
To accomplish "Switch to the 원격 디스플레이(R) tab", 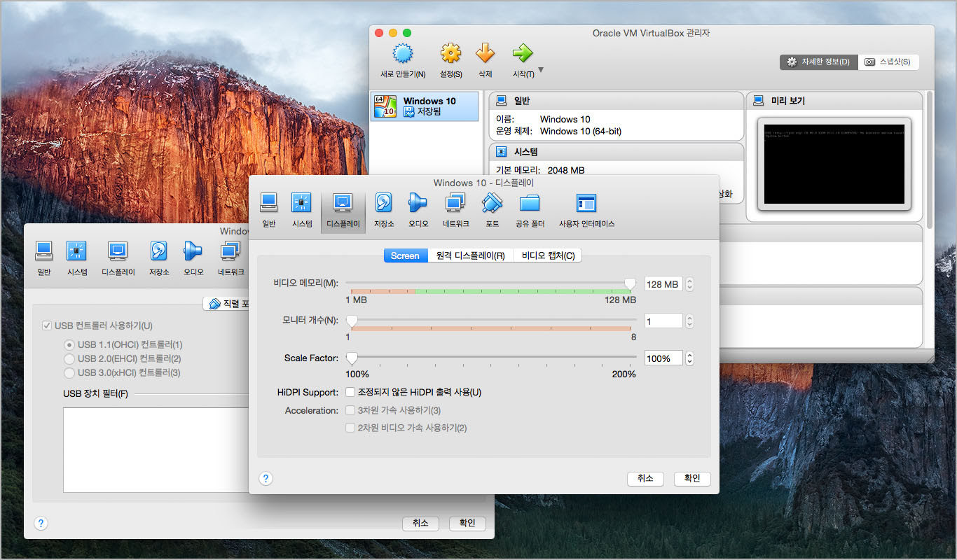I will [x=470, y=255].
